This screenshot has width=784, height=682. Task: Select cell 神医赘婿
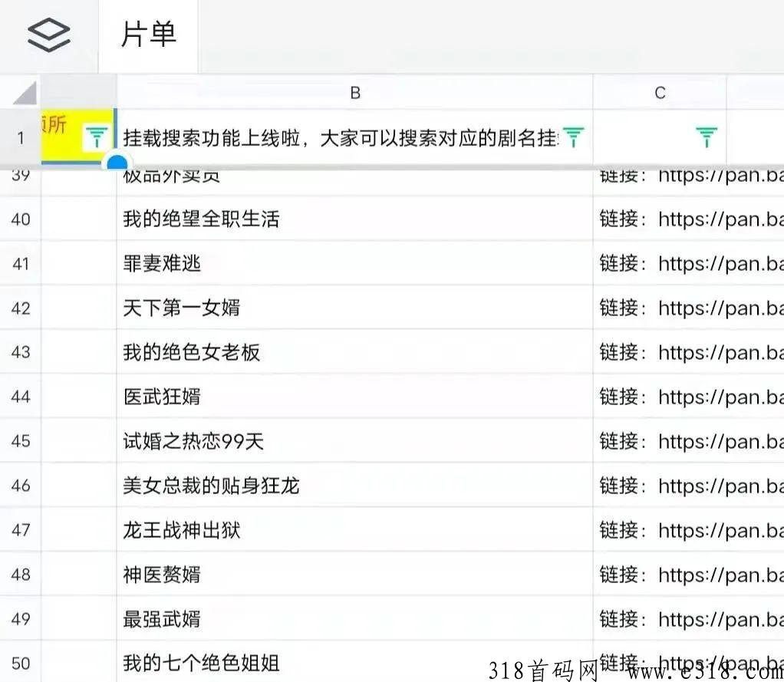355,575
